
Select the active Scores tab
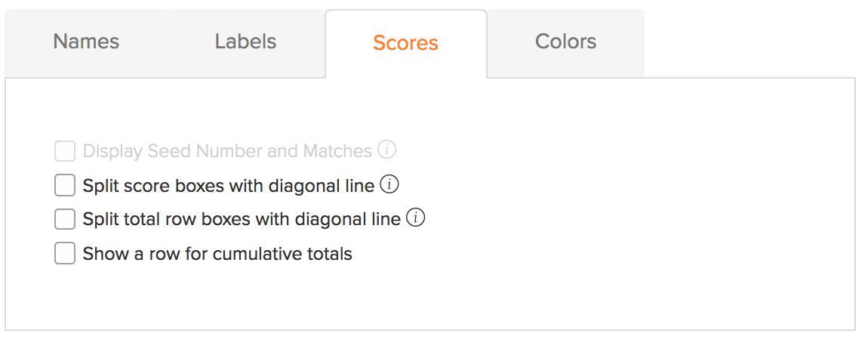[406, 43]
